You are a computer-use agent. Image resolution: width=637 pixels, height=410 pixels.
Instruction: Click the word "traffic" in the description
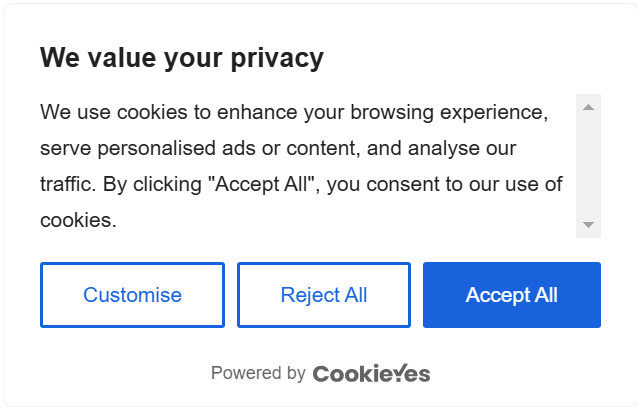coord(66,184)
